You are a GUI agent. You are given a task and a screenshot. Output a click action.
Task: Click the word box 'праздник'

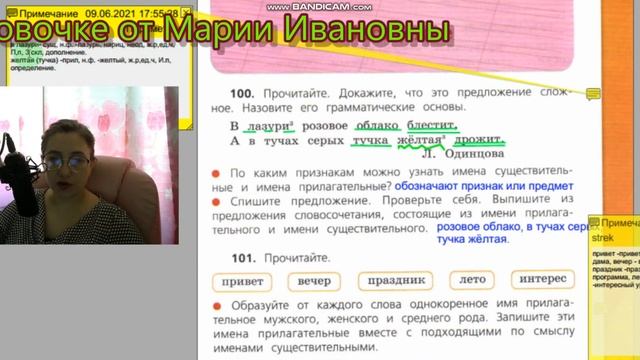pyautogui.click(x=396, y=280)
